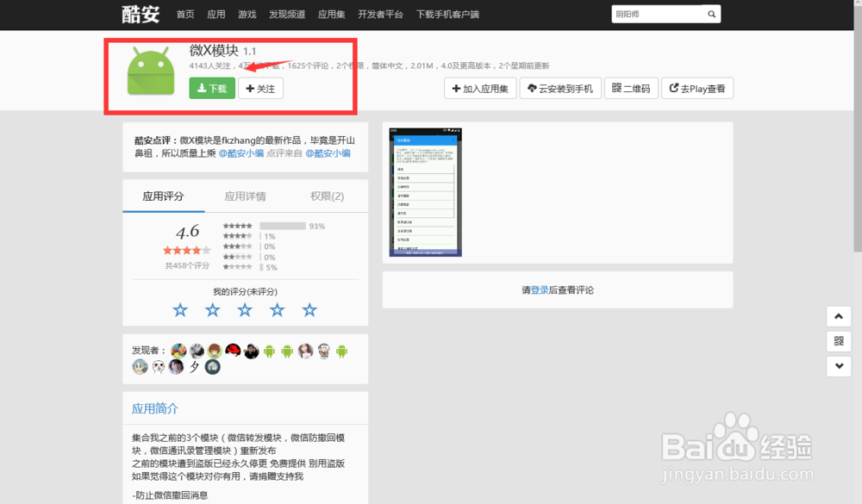Open 开发者平台 in top navigation

[x=380, y=15]
